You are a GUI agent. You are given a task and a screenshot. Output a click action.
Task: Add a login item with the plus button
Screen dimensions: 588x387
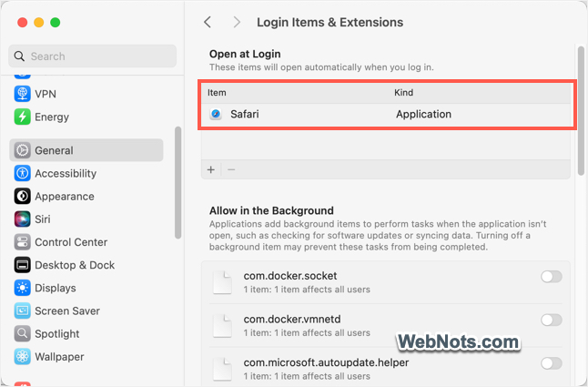pos(211,169)
